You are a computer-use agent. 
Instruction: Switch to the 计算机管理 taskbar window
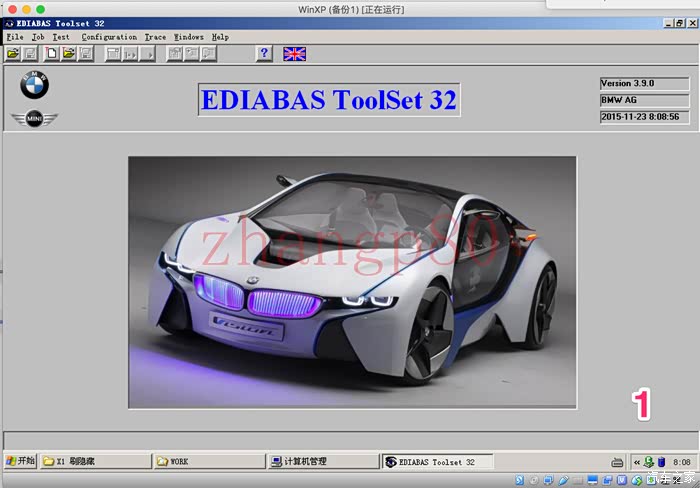pos(320,462)
